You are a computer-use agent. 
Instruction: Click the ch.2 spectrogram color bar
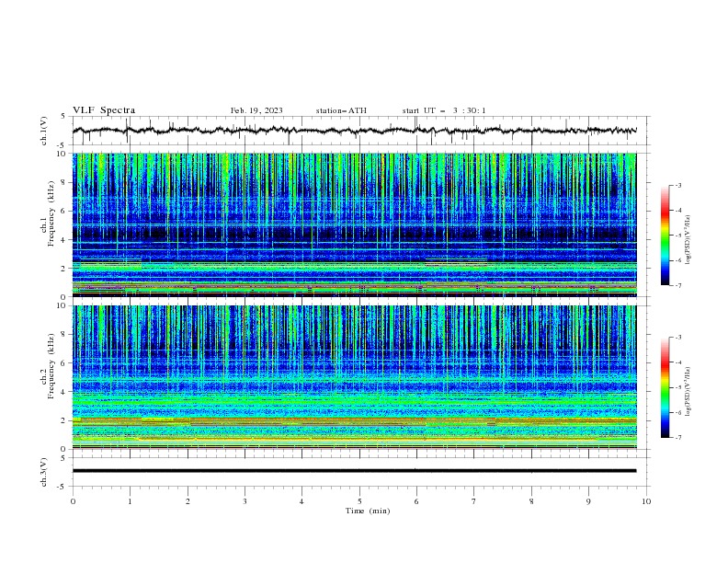click(665, 387)
